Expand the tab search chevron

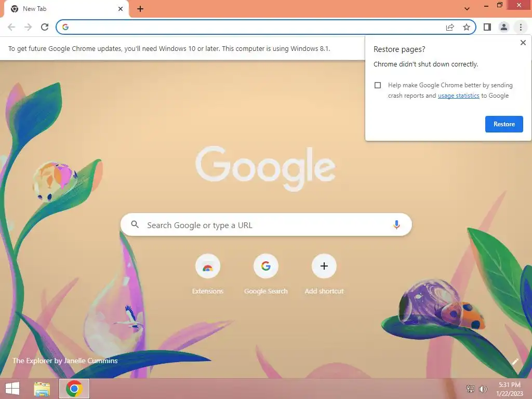467,9
